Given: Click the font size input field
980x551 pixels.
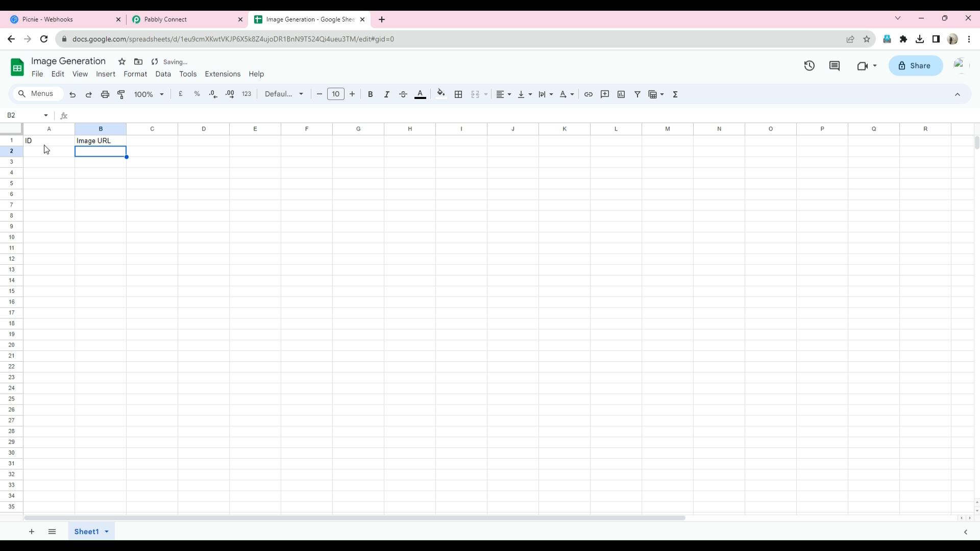Looking at the screenshot, I should pyautogui.click(x=335, y=94).
